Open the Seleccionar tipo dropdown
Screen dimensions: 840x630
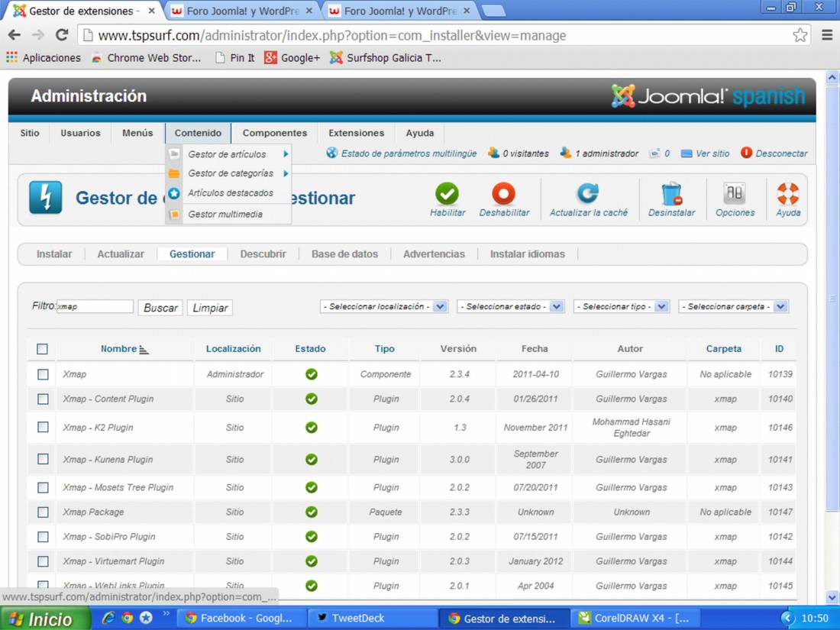(x=622, y=306)
